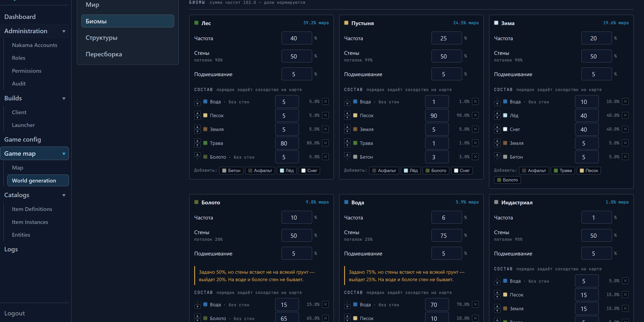
Task: Add Болото to the Зима biome
Action: point(507,180)
